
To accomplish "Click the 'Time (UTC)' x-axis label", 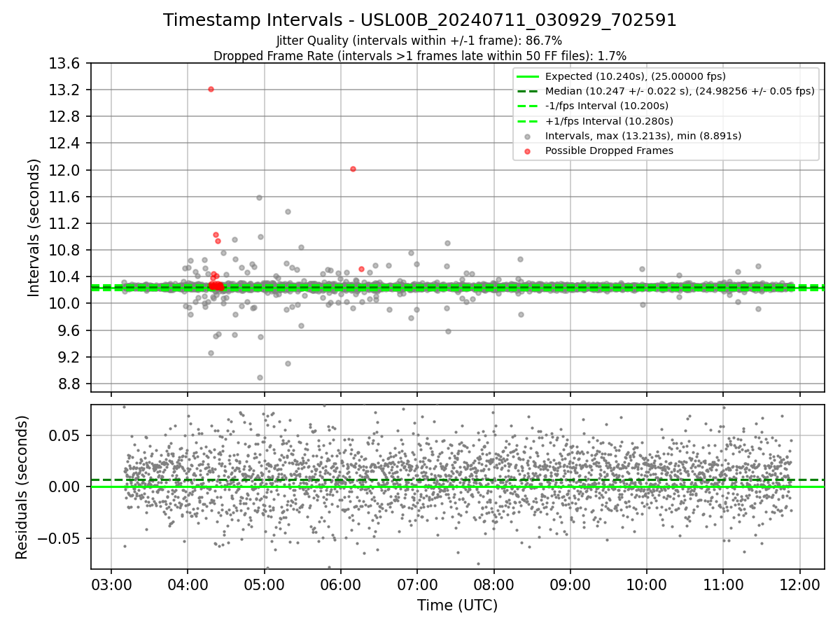I will (x=457, y=605).
